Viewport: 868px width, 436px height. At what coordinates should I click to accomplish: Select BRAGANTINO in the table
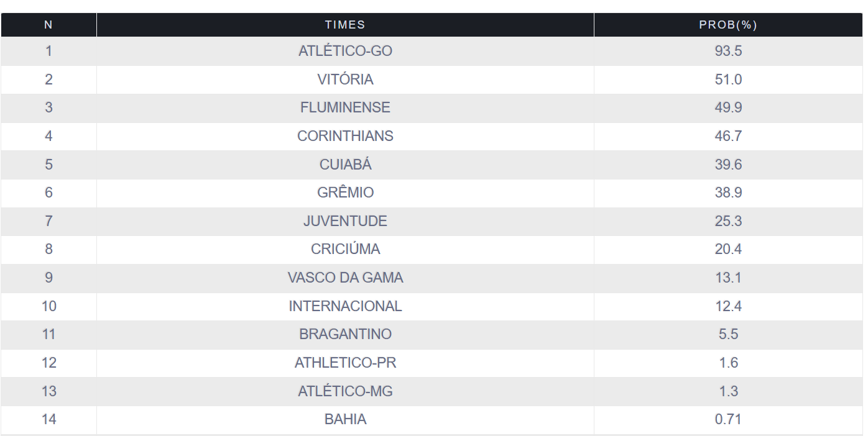345,334
